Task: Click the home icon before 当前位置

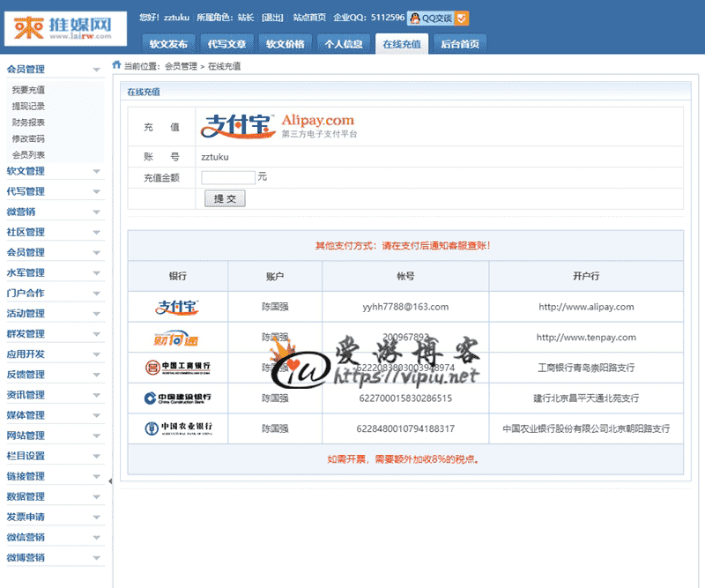Action: 116,64
